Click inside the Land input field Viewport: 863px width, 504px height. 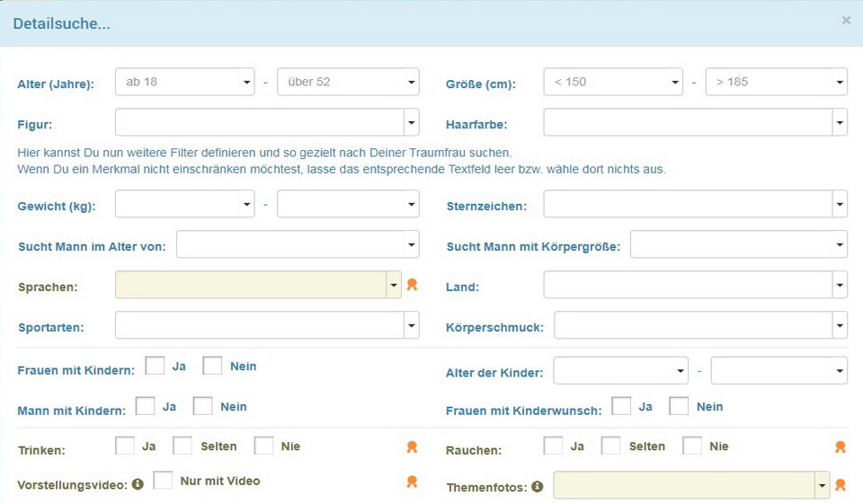click(x=688, y=285)
